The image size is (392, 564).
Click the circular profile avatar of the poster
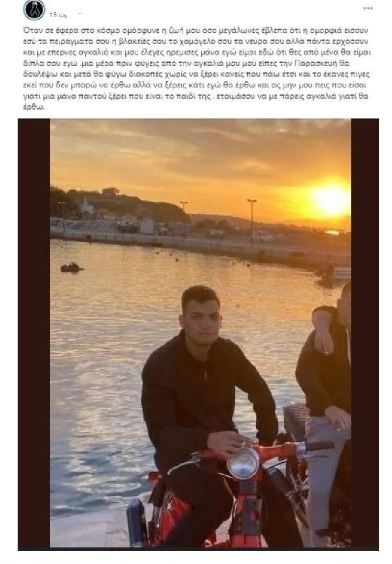pyautogui.click(x=34, y=10)
